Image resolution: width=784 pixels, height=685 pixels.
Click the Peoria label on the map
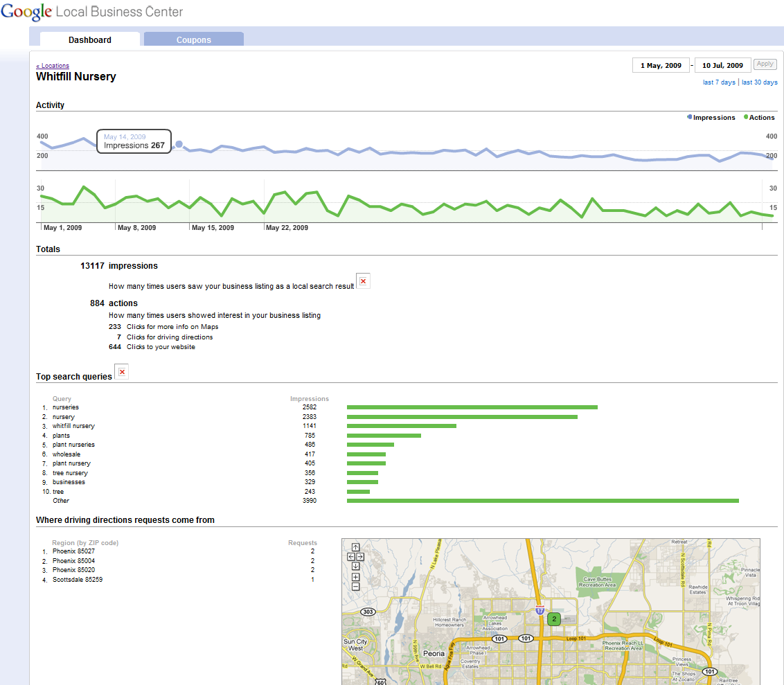434,654
